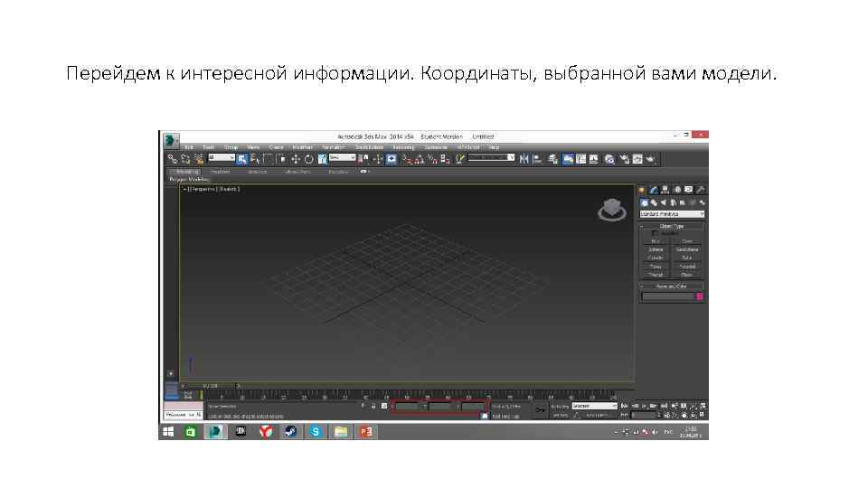The image size is (868, 488).
Task: Click the object color swatch
Action: tap(699, 296)
